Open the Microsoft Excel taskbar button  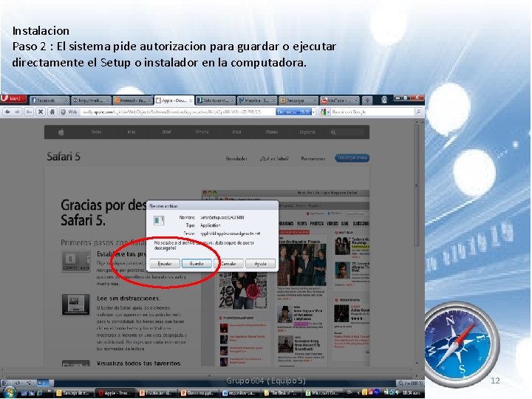[324, 393]
